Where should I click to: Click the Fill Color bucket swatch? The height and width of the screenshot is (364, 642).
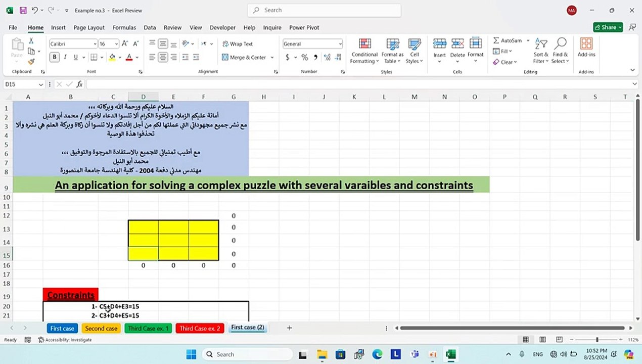click(112, 58)
